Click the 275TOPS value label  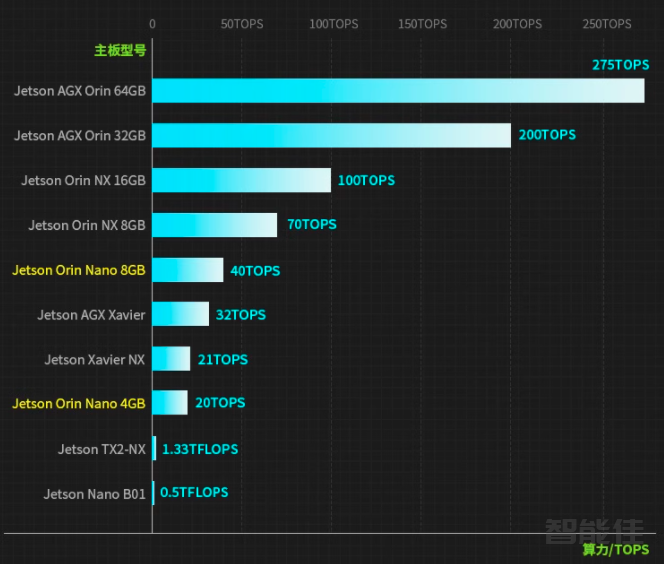point(620,64)
